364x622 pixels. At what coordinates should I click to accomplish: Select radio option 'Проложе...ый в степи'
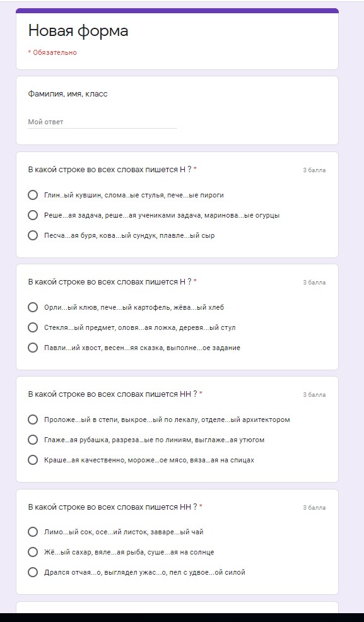(33, 420)
